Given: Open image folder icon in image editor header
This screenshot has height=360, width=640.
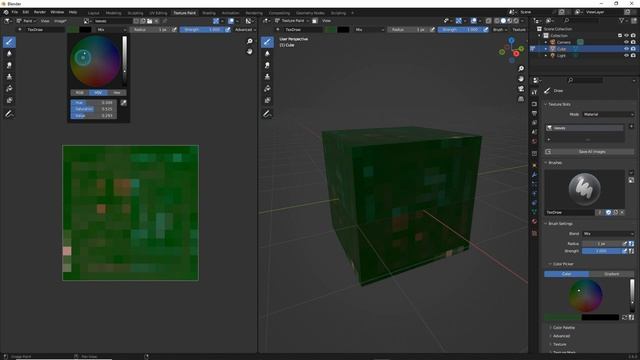Looking at the screenshot, I should pyautogui.click(x=150, y=21).
